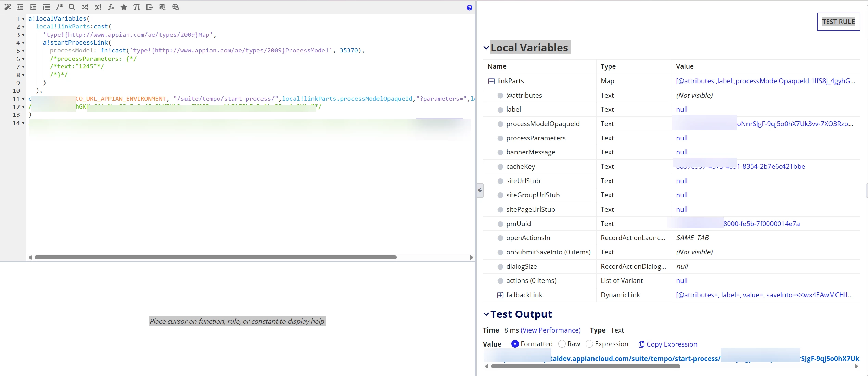Click the onSubmitSaveInto (0 items) row name

[548, 252]
